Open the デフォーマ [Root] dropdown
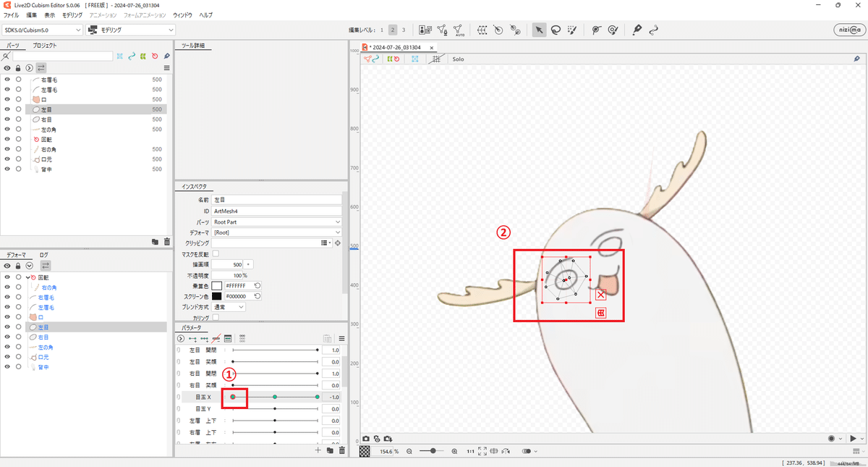This screenshot has height=467, width=868. pyautogui.click(x=276, y=232)
